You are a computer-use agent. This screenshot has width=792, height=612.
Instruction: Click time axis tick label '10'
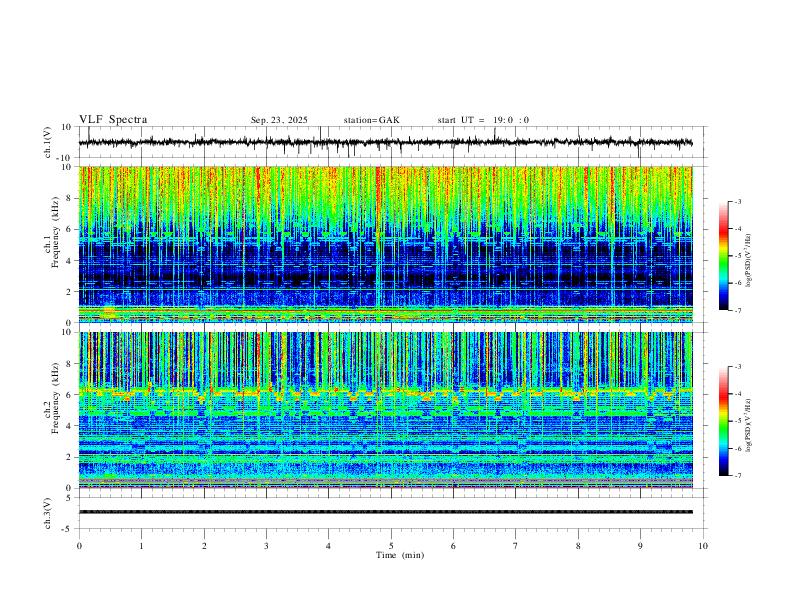coord(703,546)
